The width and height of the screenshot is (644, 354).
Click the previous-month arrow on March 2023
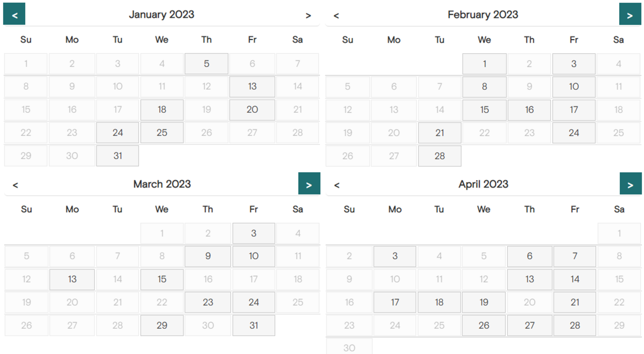click(15, 185)
